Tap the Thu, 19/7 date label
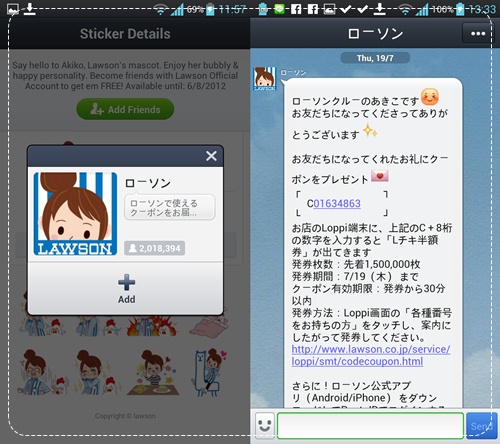Image resolution: width=500 pixels, height=444 pixels. pos(375,58)
